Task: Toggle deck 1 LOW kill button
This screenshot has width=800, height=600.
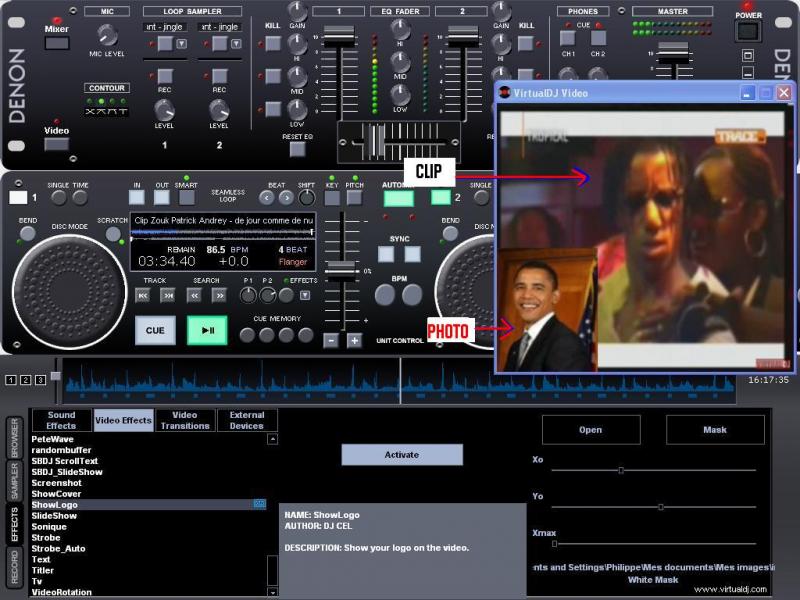Action: point(273,109)
